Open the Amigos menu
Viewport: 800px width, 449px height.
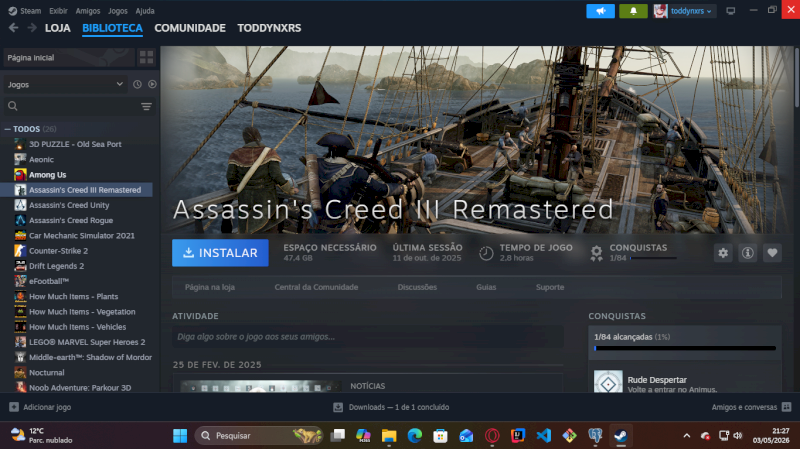coord(88,11)
